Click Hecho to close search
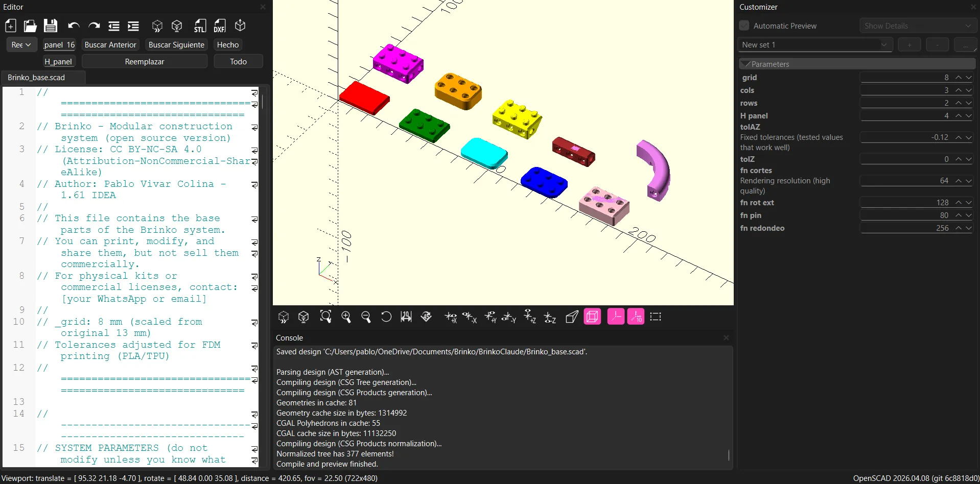The image size is (980, 484). pyautogui.click(x=228, y=45)
